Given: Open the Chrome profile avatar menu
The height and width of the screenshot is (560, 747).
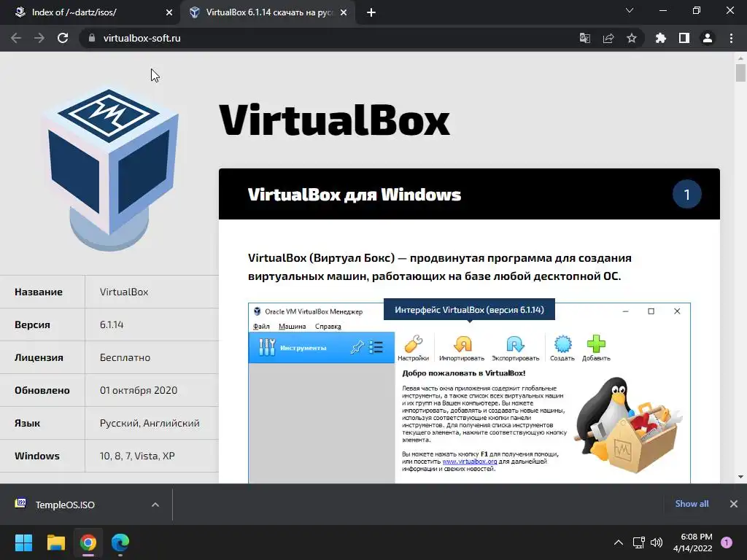Looking at the screenshot, I should tap(708, 38).
